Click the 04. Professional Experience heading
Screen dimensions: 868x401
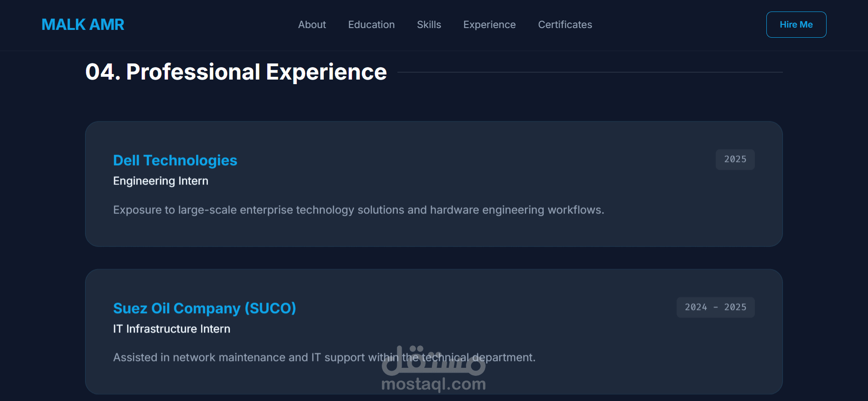(x=236, y=72)
